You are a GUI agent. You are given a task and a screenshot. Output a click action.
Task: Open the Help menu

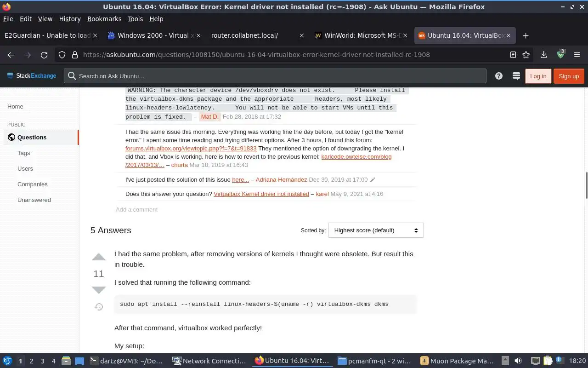click(156, 19)
